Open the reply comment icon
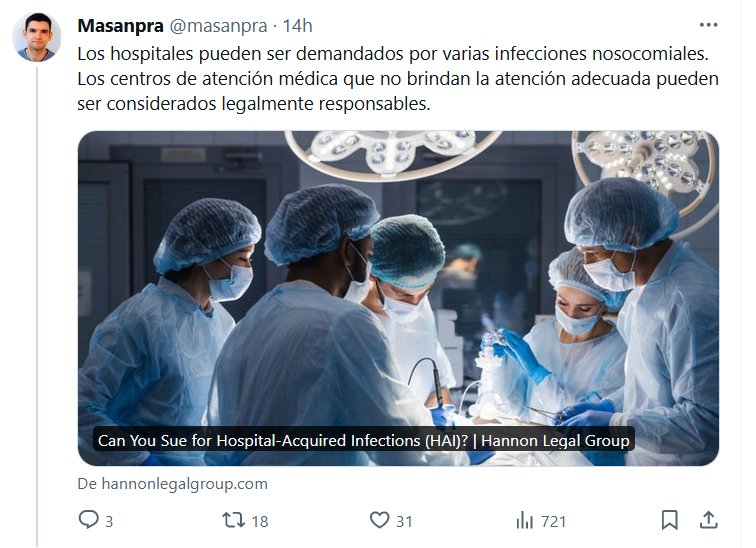756x548 pixels. 88,520
